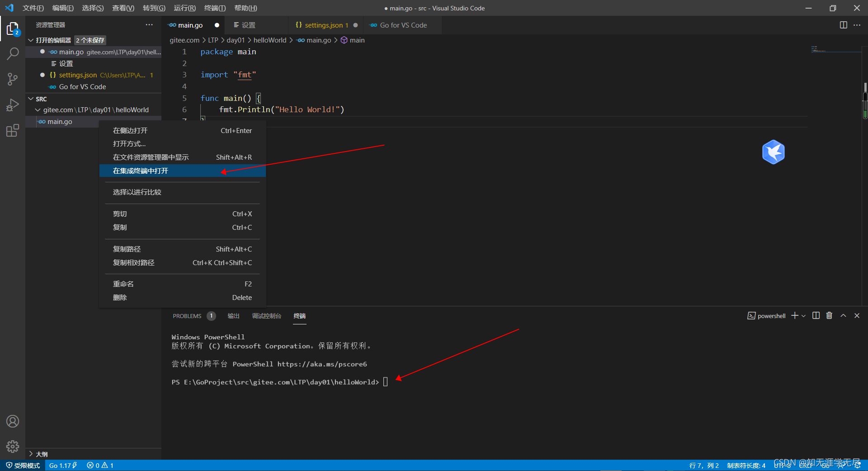Open the Source Control view
This screenshot has height=471, width=868.
click(13, 79)
